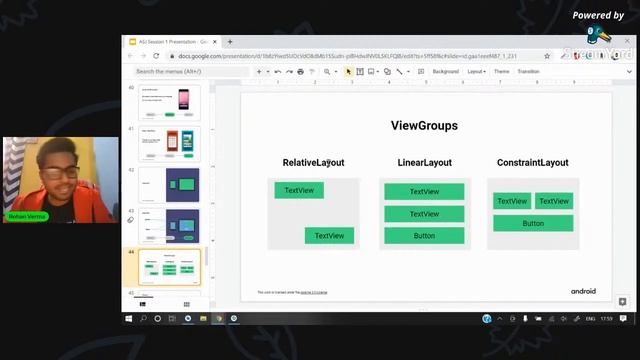Open Cortana from the taskbar
The width and height of the screenshot is (640, 360).
[158, 318]
